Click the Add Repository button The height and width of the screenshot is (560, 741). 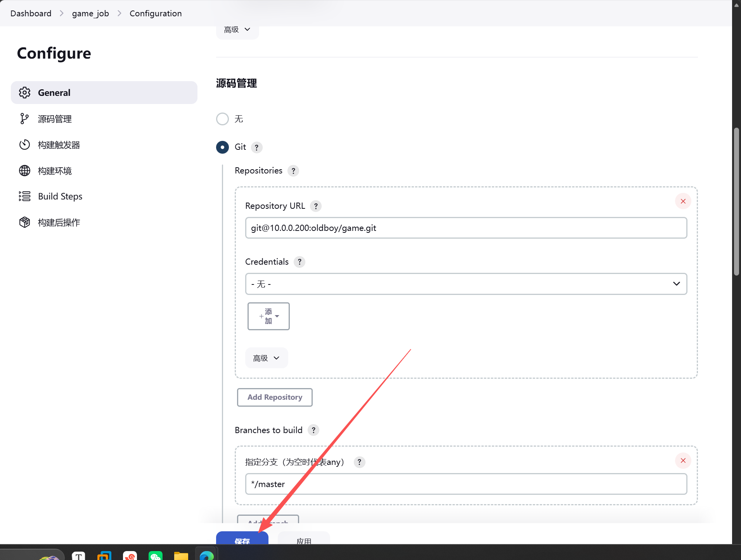pos(275,397)
